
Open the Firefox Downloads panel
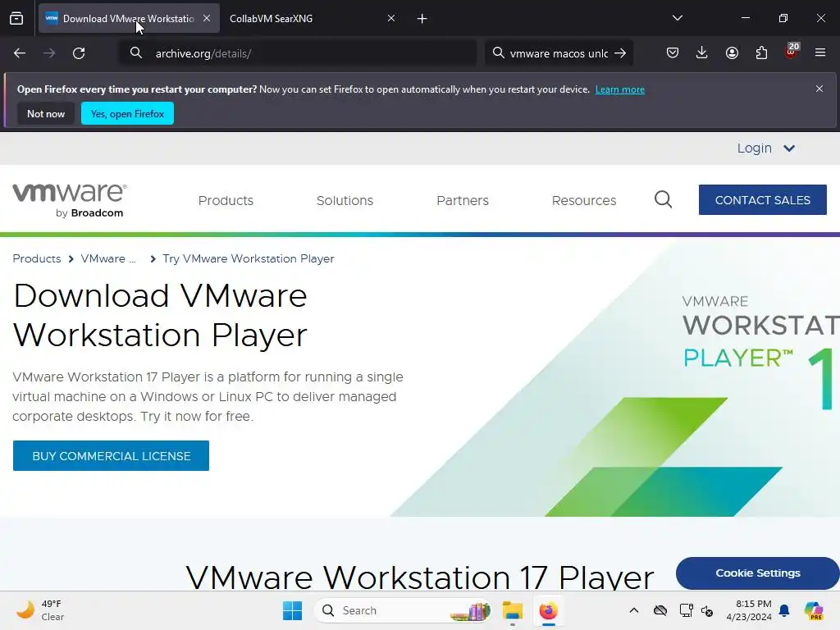point(702,53)
